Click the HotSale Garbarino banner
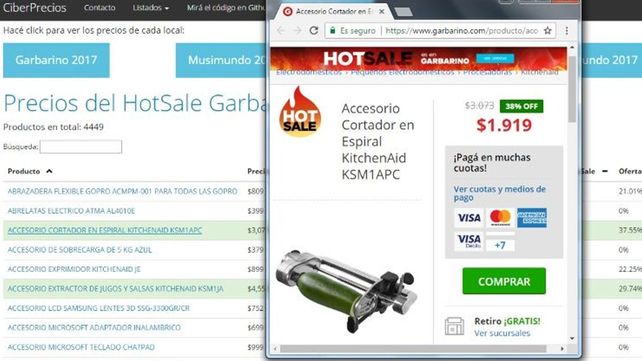 (418, 59)
